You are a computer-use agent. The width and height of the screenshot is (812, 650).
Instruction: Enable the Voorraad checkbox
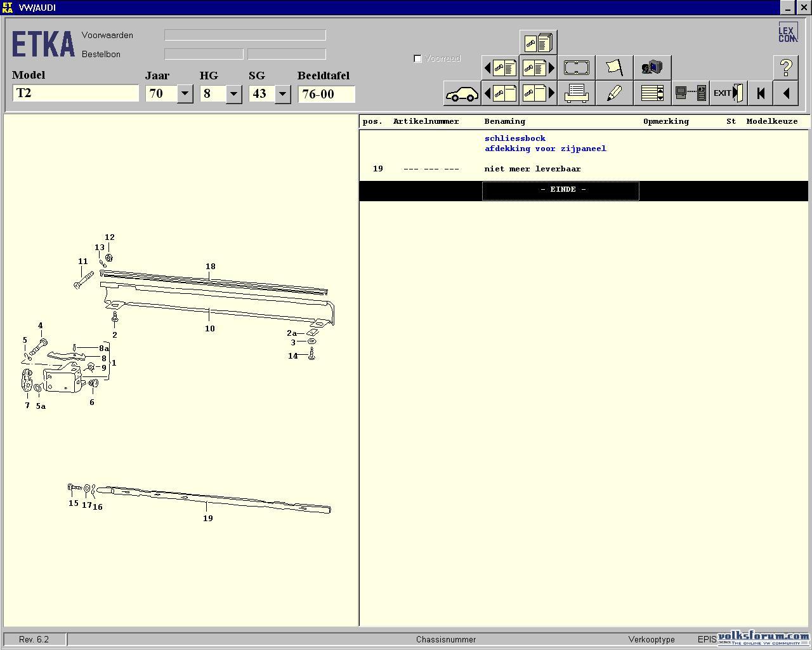[x=417, y=58]
